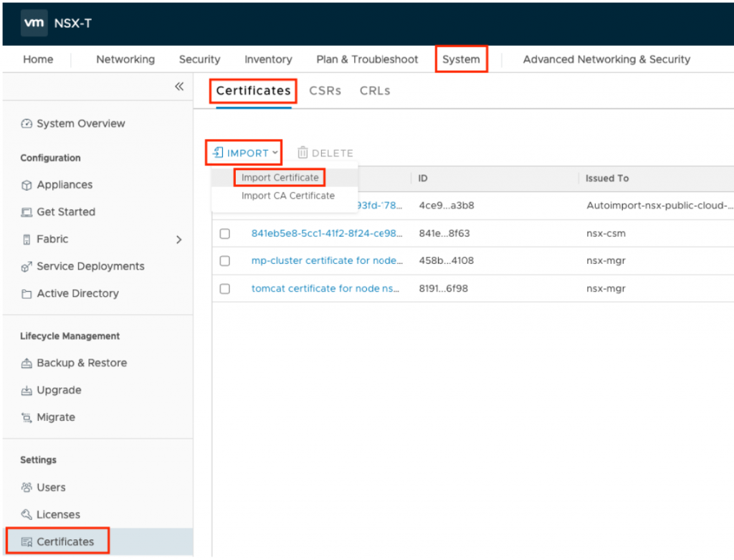The height and width of the screenshot is (560, 734).
Task: Click the Users people icon
Action: pos(27,488)
